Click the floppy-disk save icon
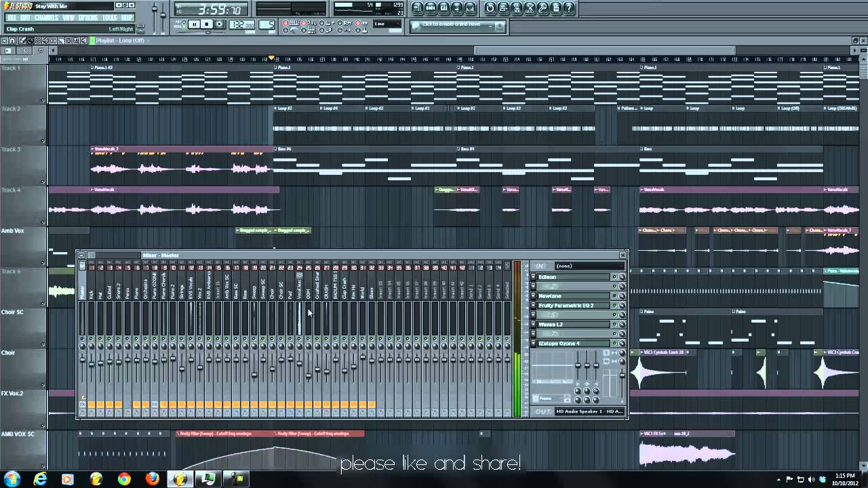Viewport: 868px width, 488px height. [503, 8]
